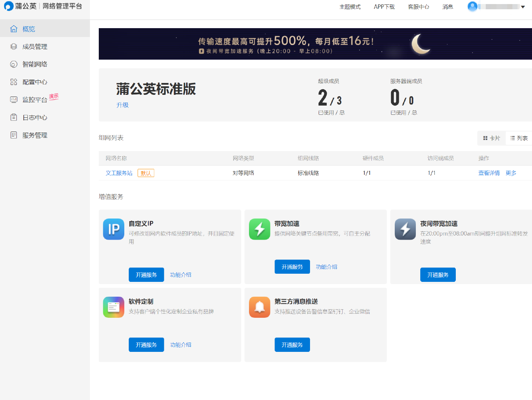532x400 pixels.
Task: Click the 超级成员 2/3 count
Action: [330, 98]
